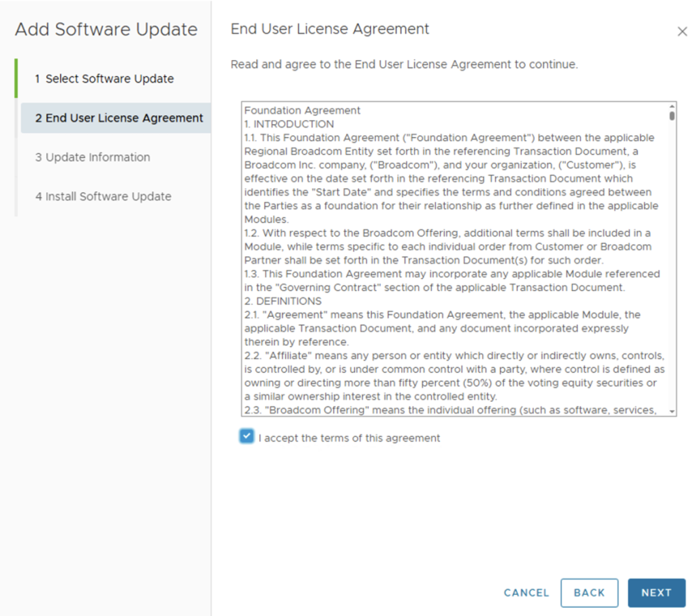The height and width of the screenshot is (616, 692).
Task: Select step 4 Install Software Update
Action: (103, 197)
